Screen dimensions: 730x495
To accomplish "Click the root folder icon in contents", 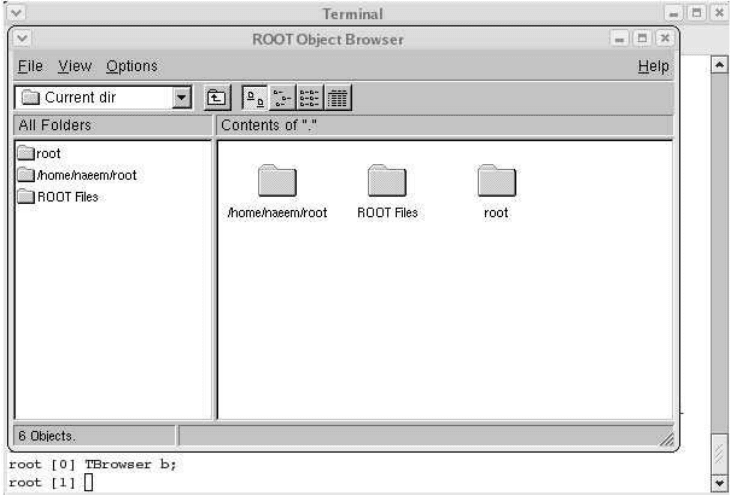I will point(495,182).
